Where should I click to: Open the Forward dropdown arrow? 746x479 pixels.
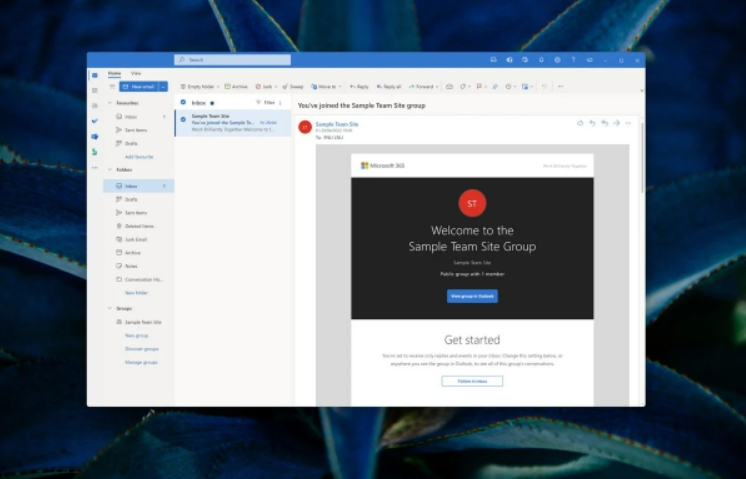(x=437, y=87)
